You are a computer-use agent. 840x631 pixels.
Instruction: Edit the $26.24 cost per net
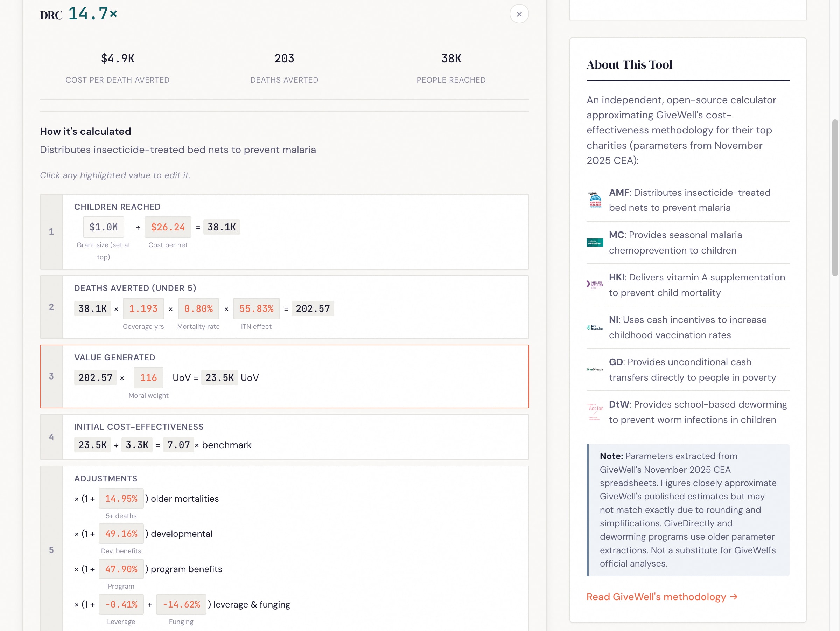pos(168,227)
